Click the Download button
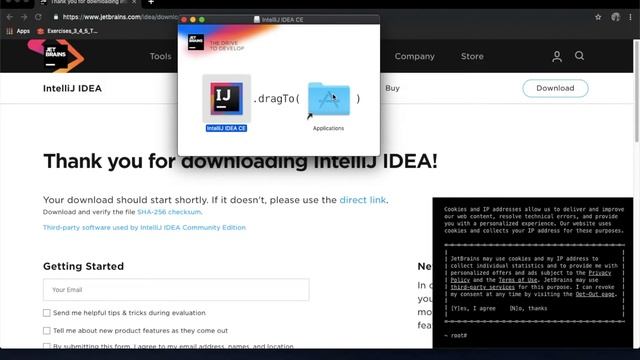Screen dimensions: 640x360 555,88
